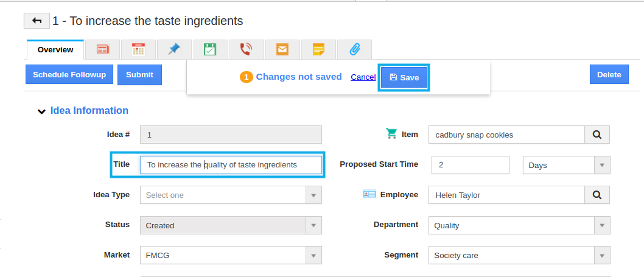Open the calendar tab icon
Image resolution: width=644 pixels, height=277 pixels.
click(138, 50)
